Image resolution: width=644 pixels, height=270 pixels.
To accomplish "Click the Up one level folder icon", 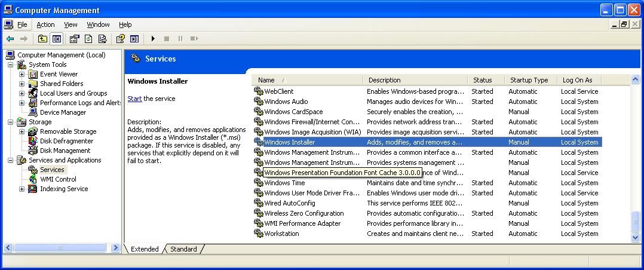I will (x=43, y=39).
